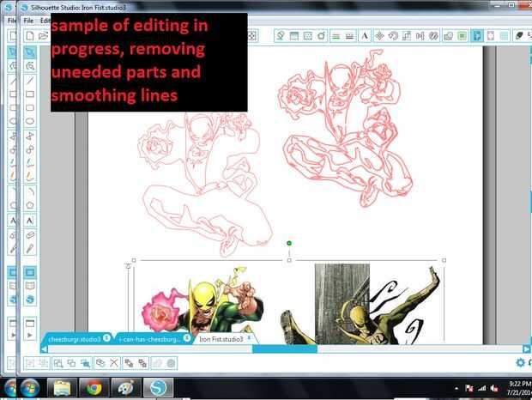Select the Smooth Freehand tool
Image resolution: width=532 pixels, height=400 pixels.
(x=30, y=177)
